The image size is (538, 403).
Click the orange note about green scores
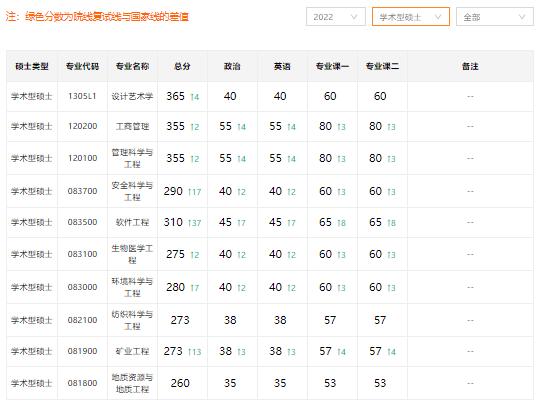[x=97, y=16]
